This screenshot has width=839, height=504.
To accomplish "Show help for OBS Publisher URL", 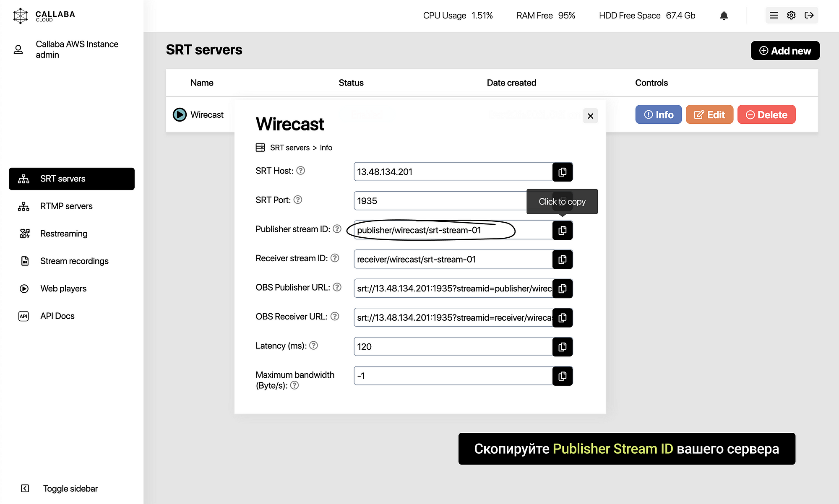I will [337, 287].
